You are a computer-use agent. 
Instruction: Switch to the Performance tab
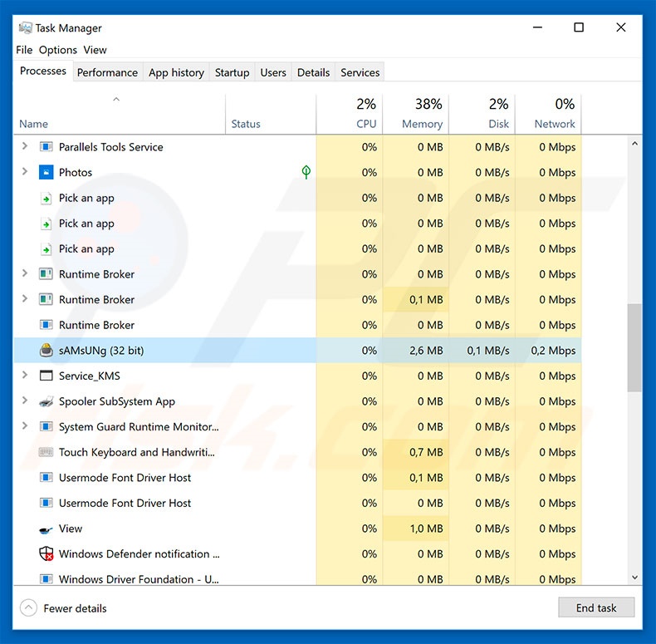[x=107, y=73]
